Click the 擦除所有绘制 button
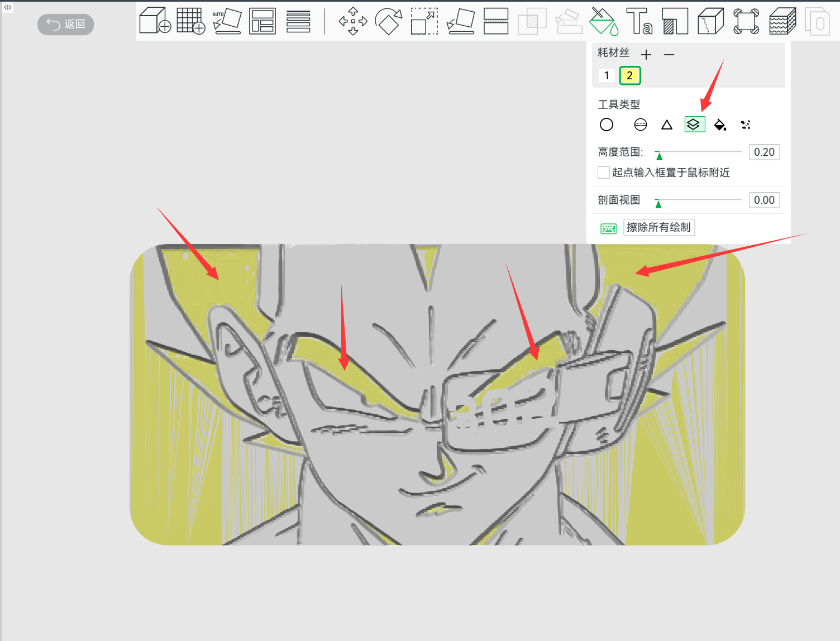 (659, 227)
